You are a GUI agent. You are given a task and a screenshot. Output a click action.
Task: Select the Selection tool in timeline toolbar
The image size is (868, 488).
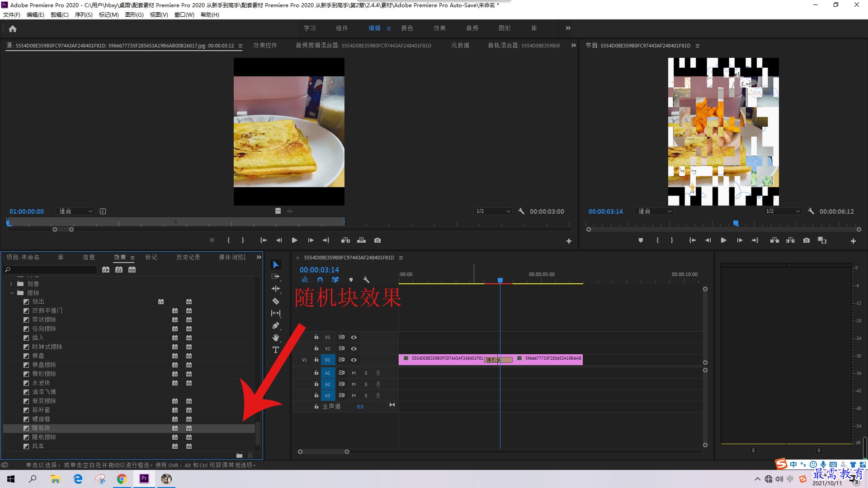276,265
